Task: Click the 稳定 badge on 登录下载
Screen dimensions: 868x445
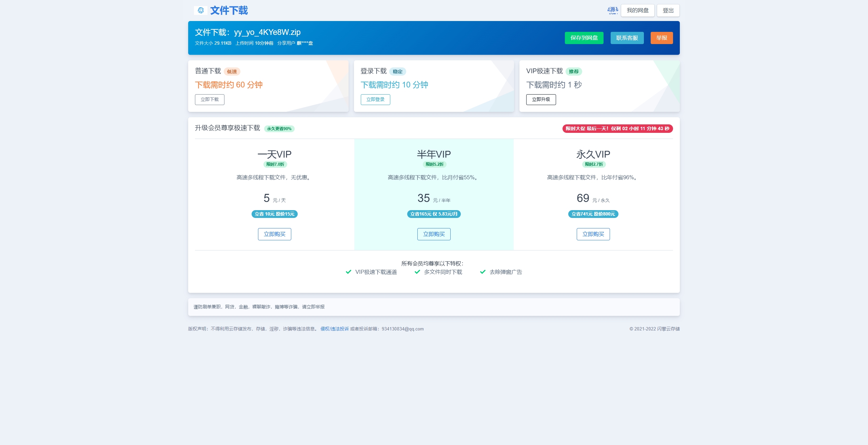Action: tap(397, 72)
